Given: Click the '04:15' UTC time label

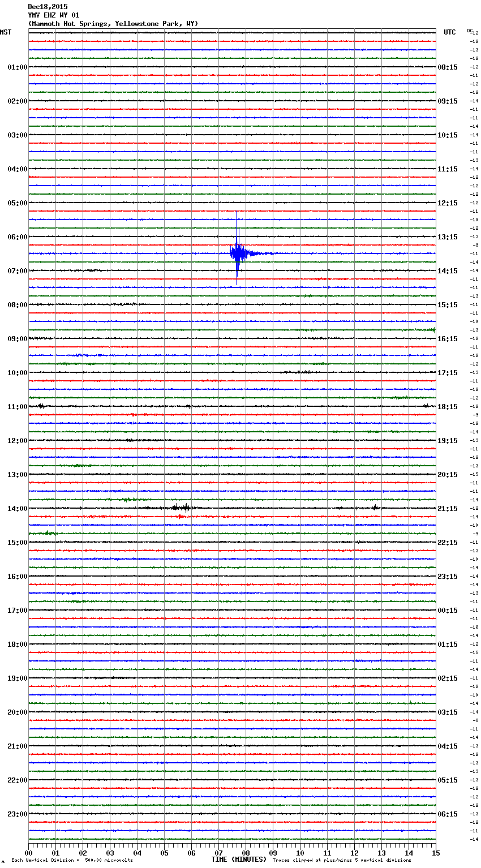Looking at the screenshot, I should pos(448,746).
